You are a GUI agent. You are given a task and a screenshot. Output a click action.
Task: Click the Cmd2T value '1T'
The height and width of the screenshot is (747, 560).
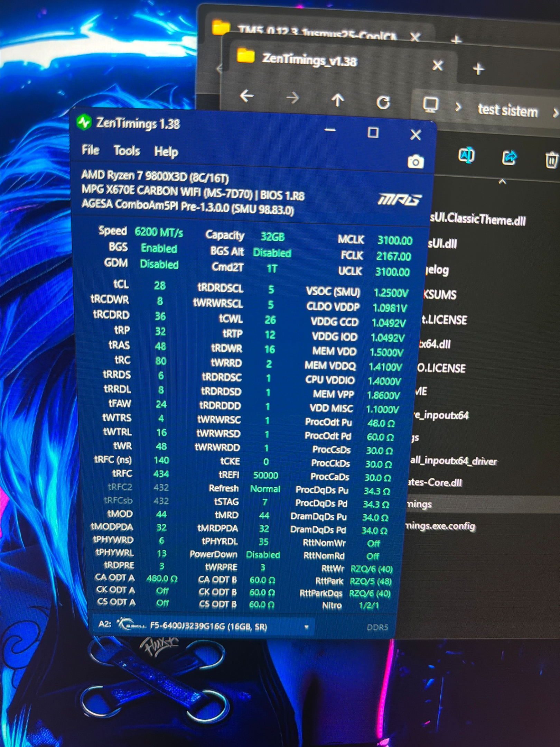pyautogui.click(x=272, y=269)
